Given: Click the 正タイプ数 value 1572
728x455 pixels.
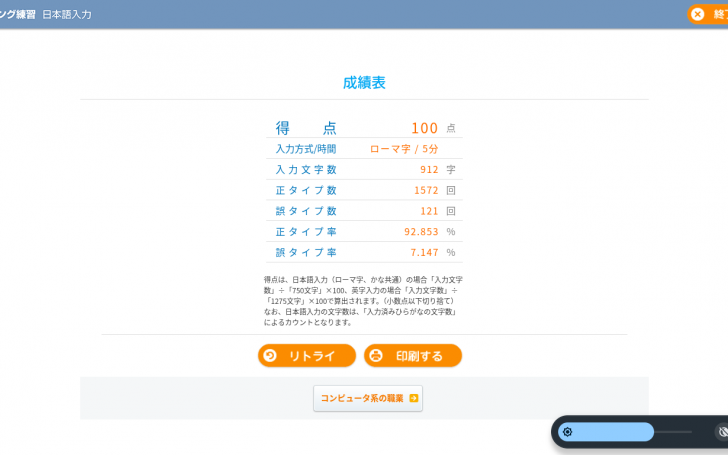Looking at the screenshot, I should pyautogui.click(x=426, y=190).
